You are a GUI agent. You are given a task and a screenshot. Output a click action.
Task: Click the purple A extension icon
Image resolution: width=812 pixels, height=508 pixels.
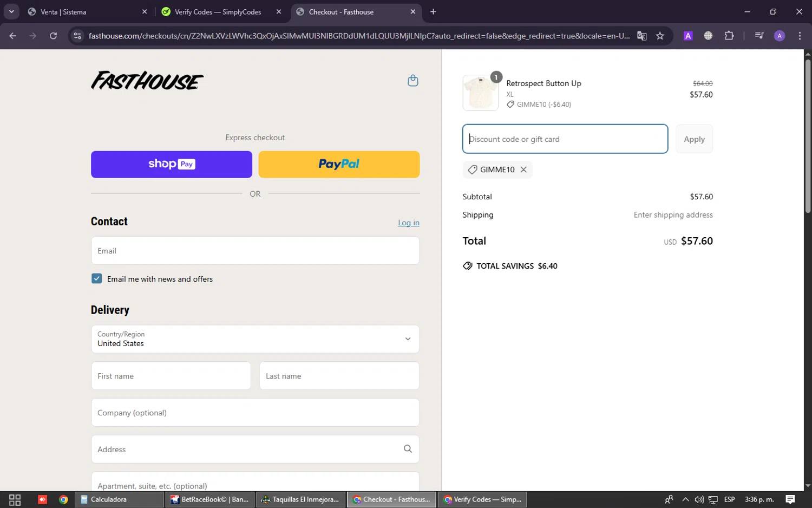[688, 36]
